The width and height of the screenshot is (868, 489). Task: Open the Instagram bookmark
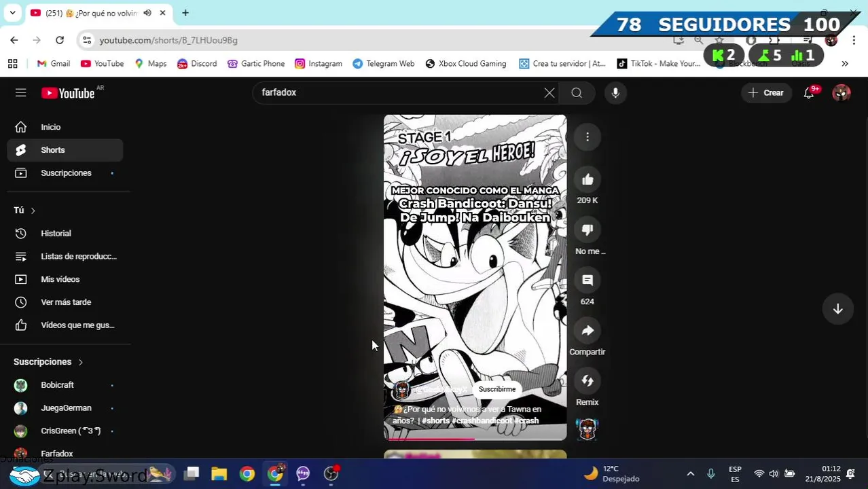tap(319, 63)
